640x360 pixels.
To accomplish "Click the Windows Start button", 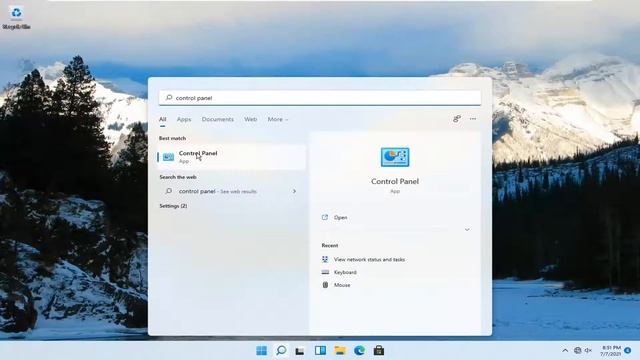I will click(x=261, y=350).
